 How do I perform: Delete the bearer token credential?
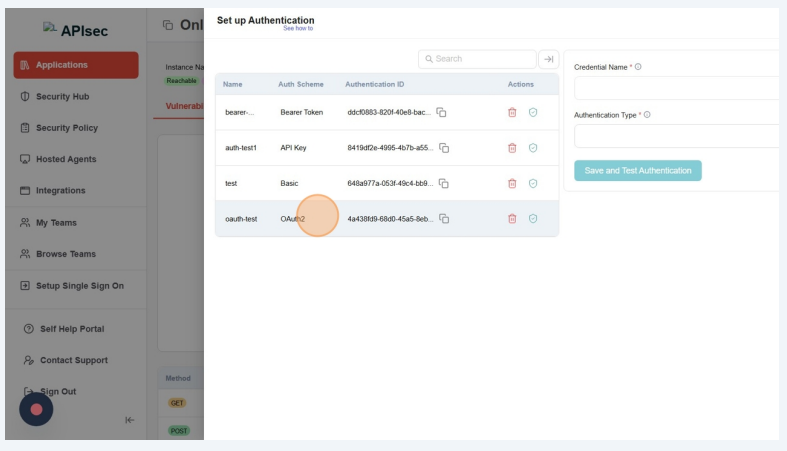coord(512,112)
